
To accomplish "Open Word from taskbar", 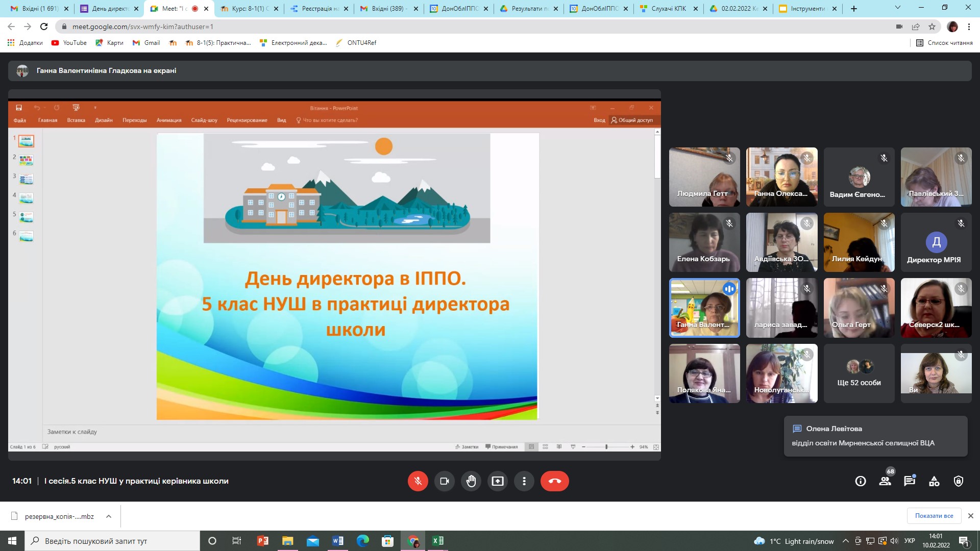I will (x=338, y=541).
